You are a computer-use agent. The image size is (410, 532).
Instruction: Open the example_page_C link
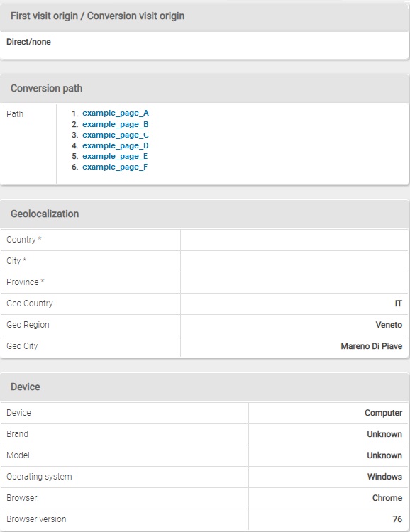click(x=116, y=135)
